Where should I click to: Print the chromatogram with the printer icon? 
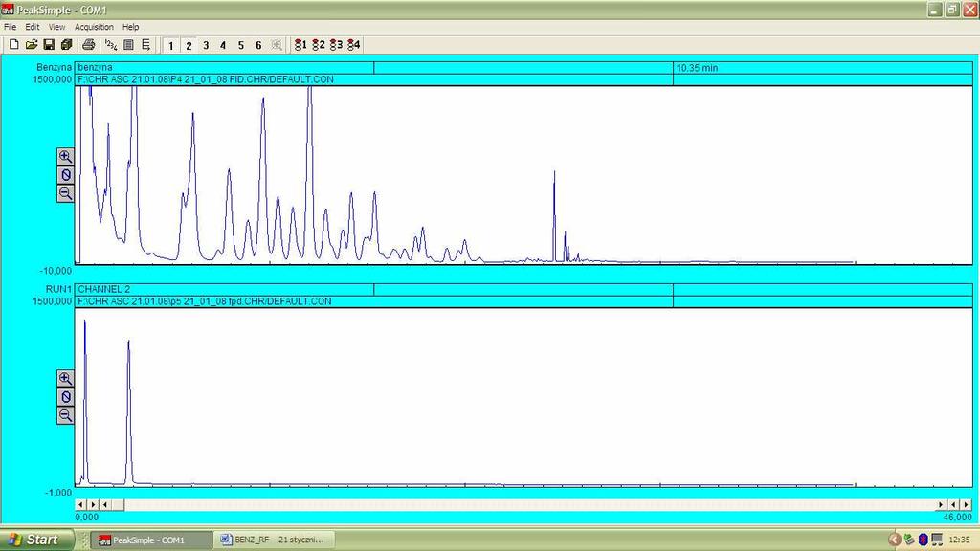pyautogui.click(x=89, y=44)
